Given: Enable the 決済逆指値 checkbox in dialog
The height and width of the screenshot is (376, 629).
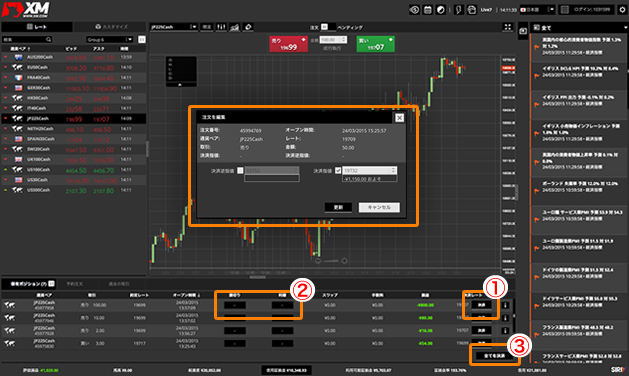Looking at the screenshot, I should click(240, 171).
